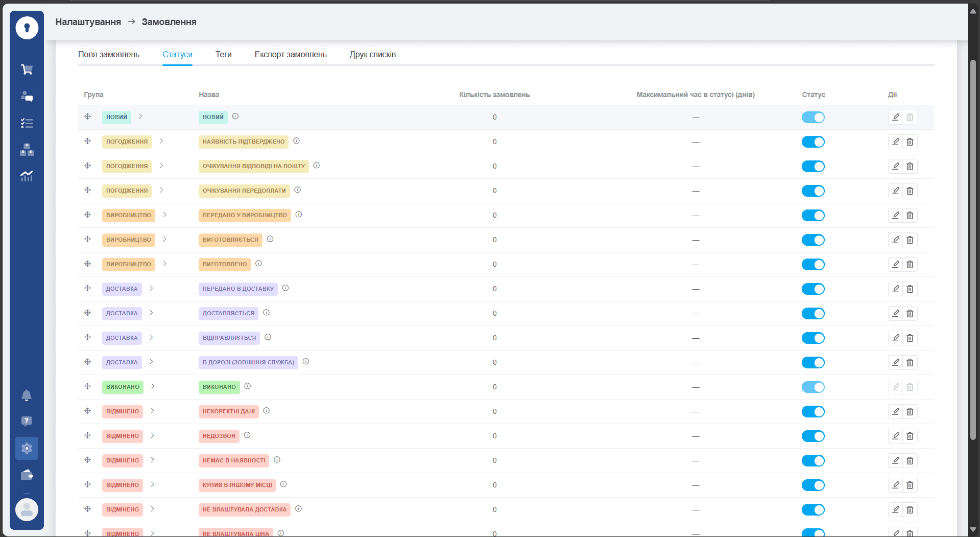Toggle the ВИГОТОВЛЕНО status switch
Image resolution: width=980 pixels, height=537 pixels.
(x=813, y=264)
